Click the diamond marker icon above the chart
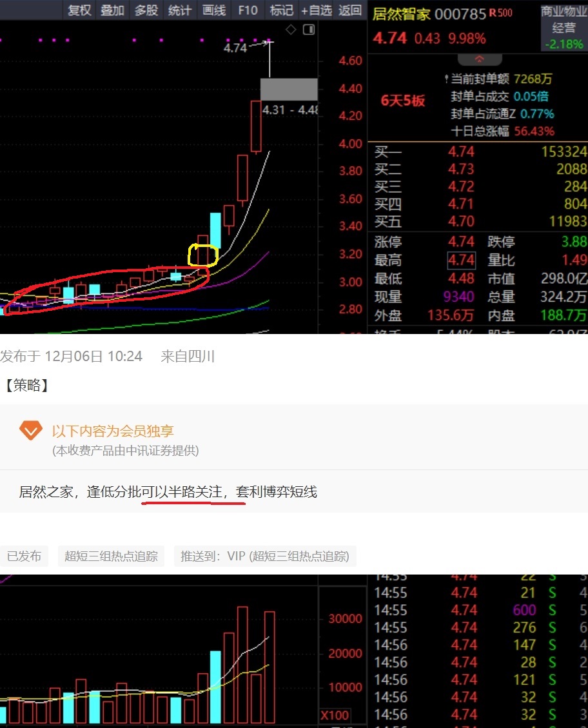 coord(290,29)
